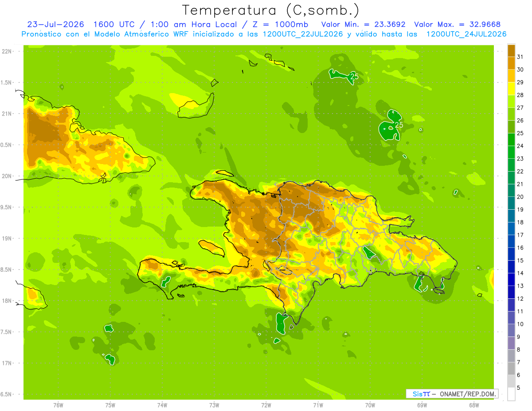Click the "18N" latitude axis label
This screenshot has width=532, height=411.
pyautogui.click(x=7, y=301)
